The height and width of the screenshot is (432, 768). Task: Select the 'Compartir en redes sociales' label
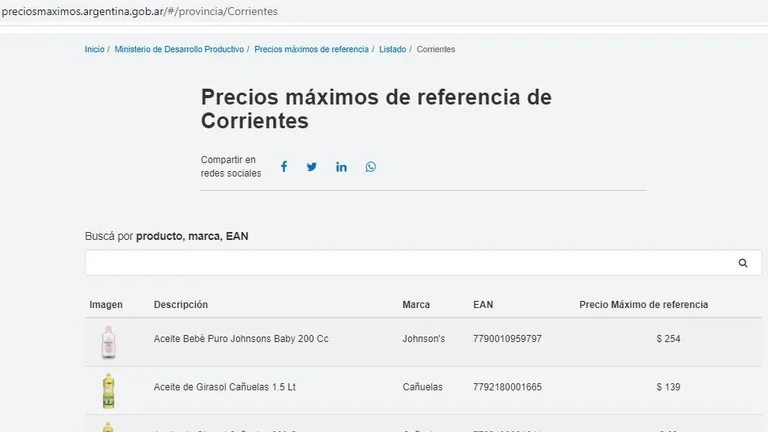click(x=231, y=167)
